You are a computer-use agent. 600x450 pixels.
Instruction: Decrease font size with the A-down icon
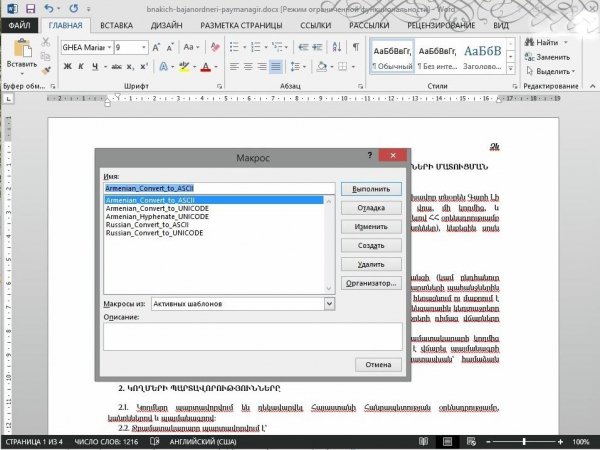[x=170, y=47]
